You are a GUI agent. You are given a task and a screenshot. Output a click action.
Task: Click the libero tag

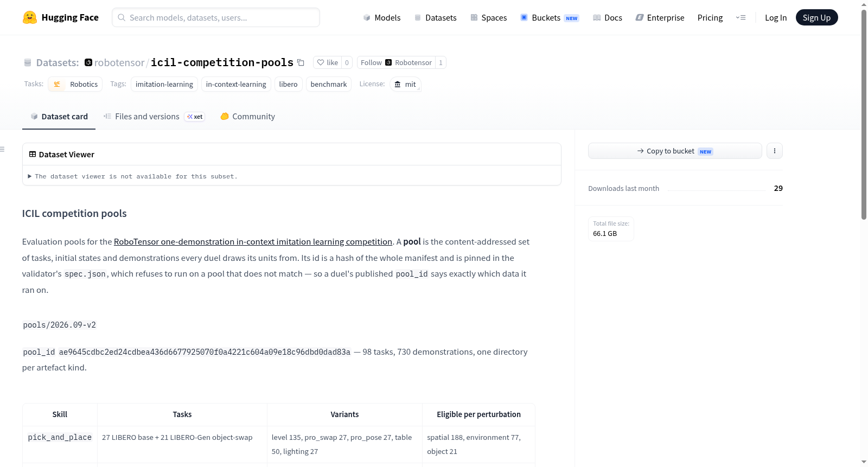pyautogui.click(x=289, y=84)
